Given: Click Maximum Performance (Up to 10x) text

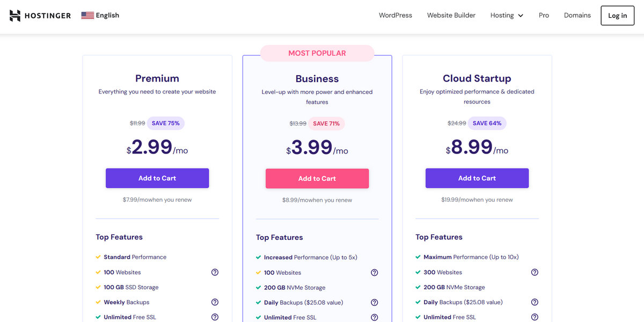Looking at the screenshot, I should click(x=471, y=257).
